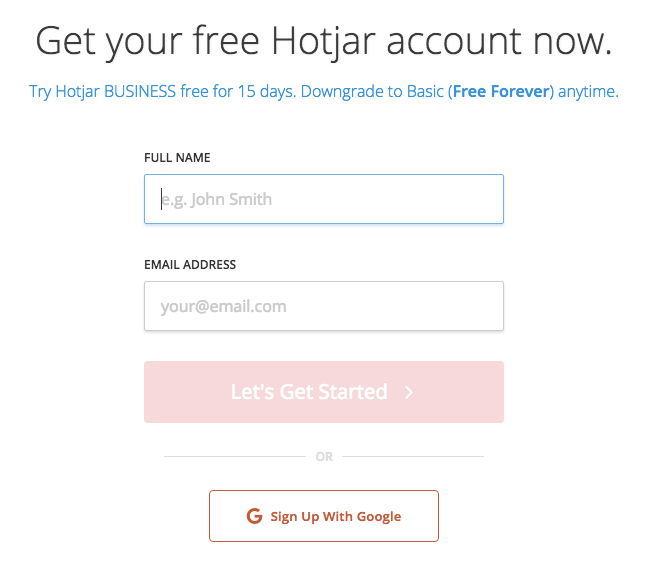This screenshot has width=648, height=569.
Task: Click the FULL NAME field label
Action: tap(177, 158)
